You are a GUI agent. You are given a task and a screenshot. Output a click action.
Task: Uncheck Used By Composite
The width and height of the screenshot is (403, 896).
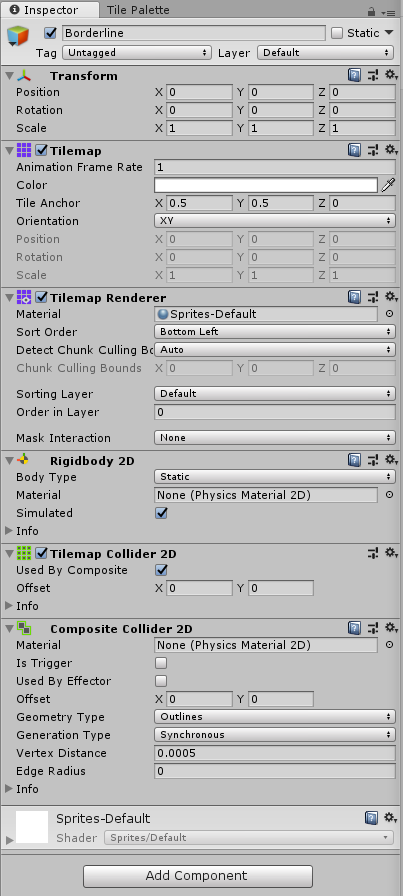click(161, 570)
